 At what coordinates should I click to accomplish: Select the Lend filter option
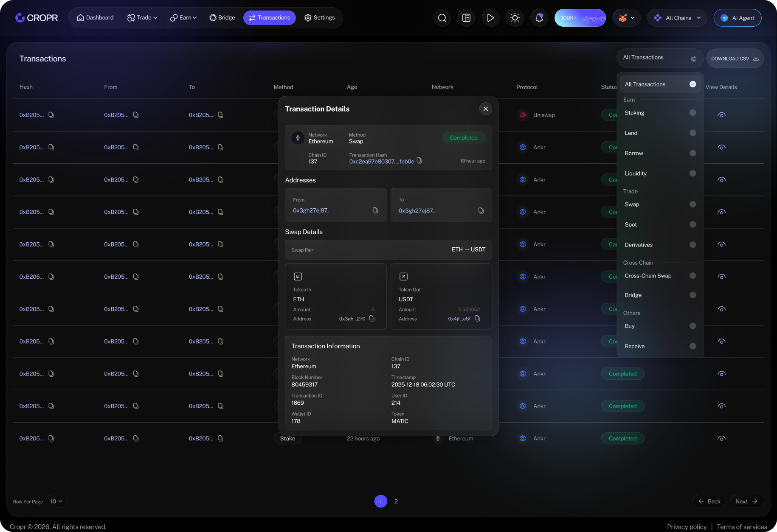(660, 133)
